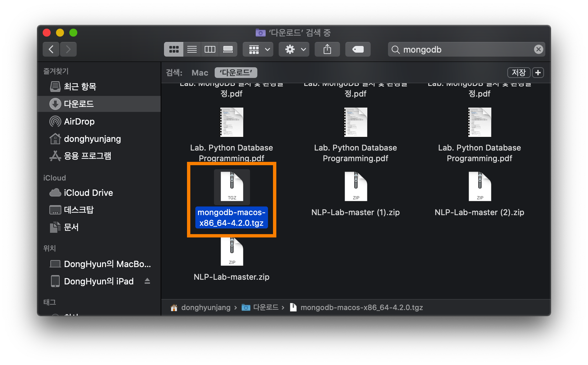588x365 pixels.
Task: Save the search with the 저장 button
Action: (519, 73)
